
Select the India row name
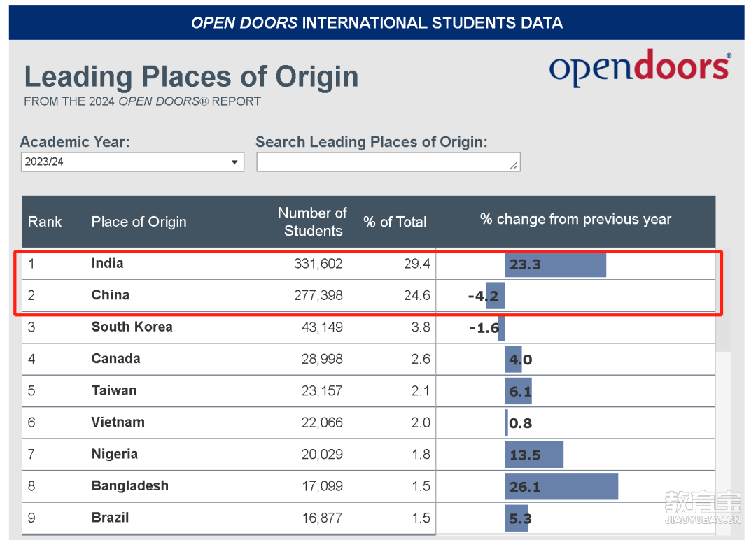click(108, 263)
